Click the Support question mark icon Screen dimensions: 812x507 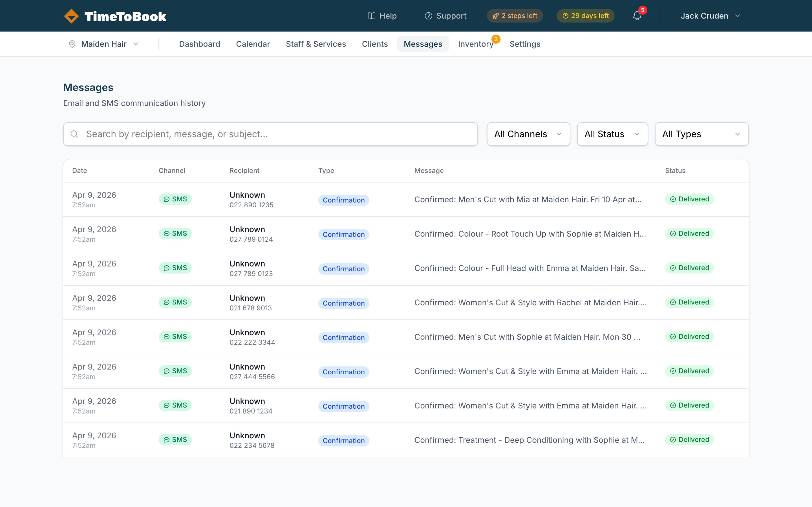pos(428,15)
